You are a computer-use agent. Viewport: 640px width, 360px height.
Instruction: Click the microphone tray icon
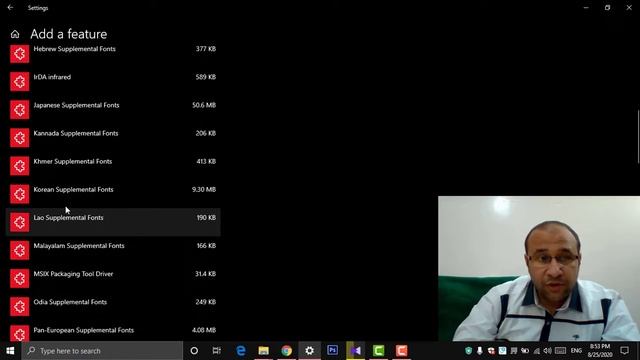click(x=480, y=351)
